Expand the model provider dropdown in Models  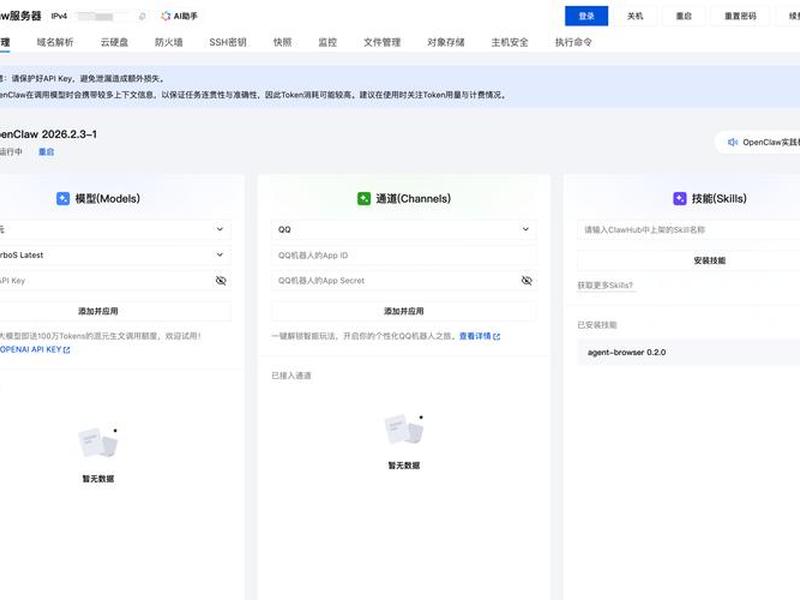(113, 230)
